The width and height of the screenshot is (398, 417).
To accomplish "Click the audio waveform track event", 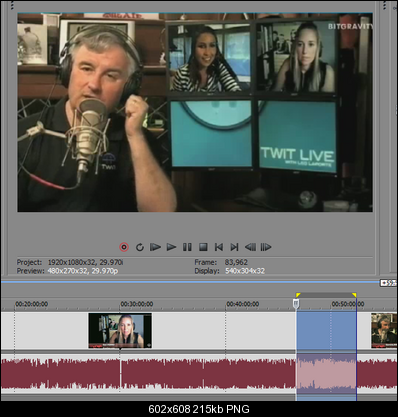I will tap(199, 374).
